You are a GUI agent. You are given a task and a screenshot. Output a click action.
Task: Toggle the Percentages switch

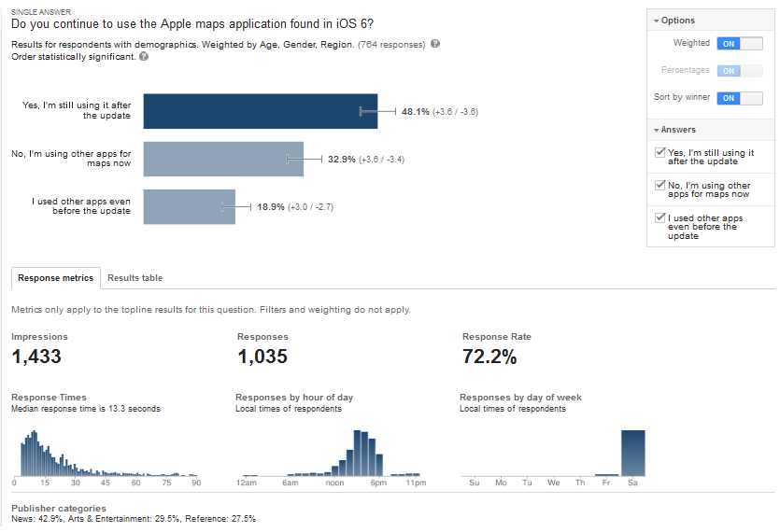[x=740, y=71]
